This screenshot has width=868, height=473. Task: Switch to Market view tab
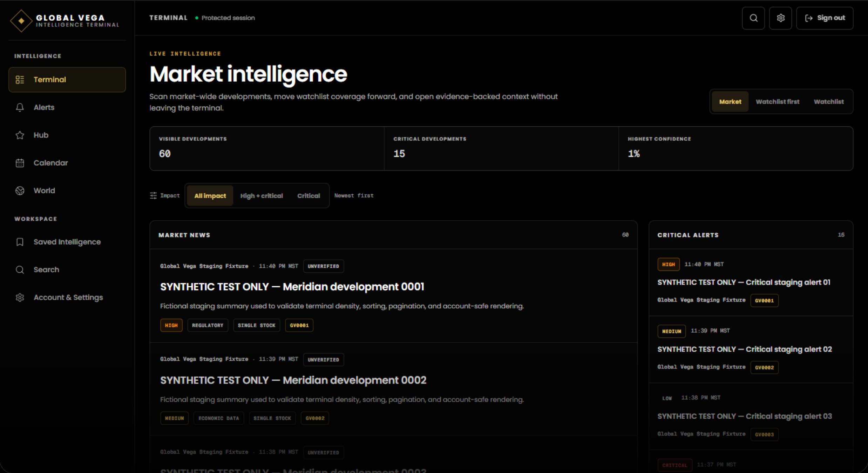(x=730, y=102)
